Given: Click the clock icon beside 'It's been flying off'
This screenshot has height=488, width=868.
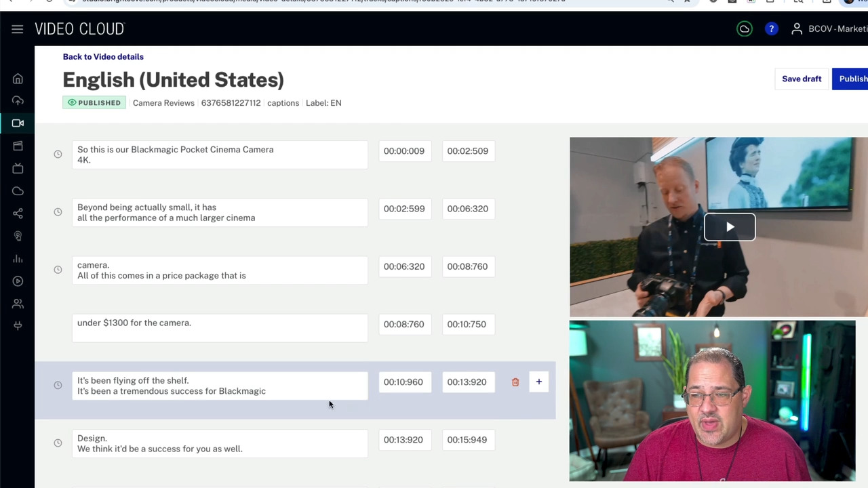Looking at the screenshot, I should 58,385.
